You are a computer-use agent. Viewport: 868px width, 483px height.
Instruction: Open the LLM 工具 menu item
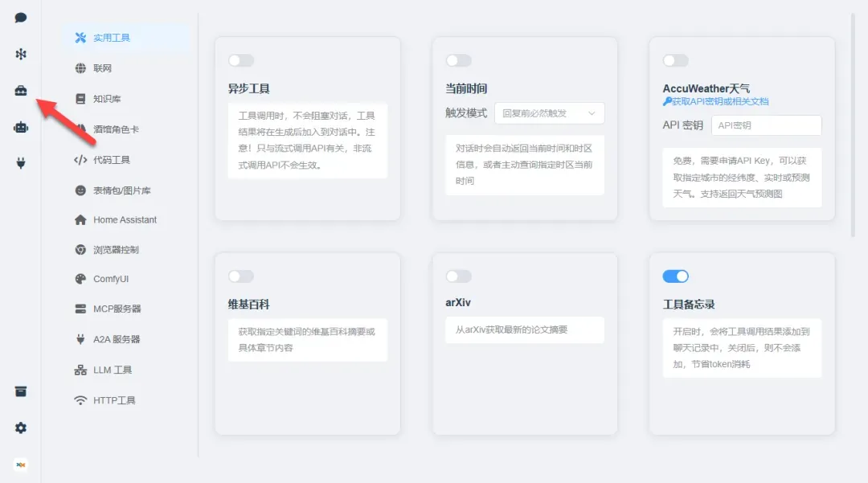point(126,370)
